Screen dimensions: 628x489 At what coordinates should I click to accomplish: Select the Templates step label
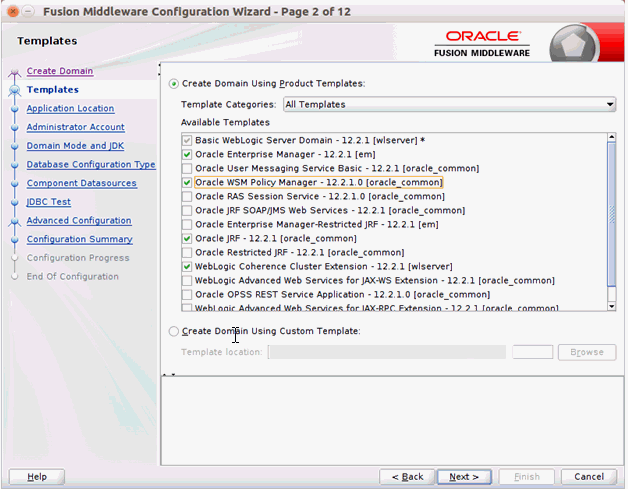(x=52, y=90)
